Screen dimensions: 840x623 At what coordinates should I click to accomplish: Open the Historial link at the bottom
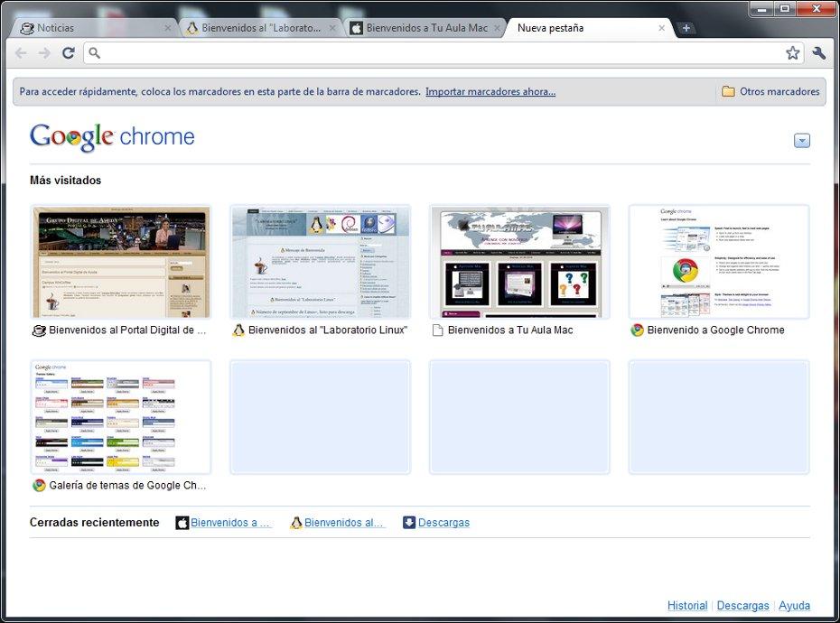point(687,605)
